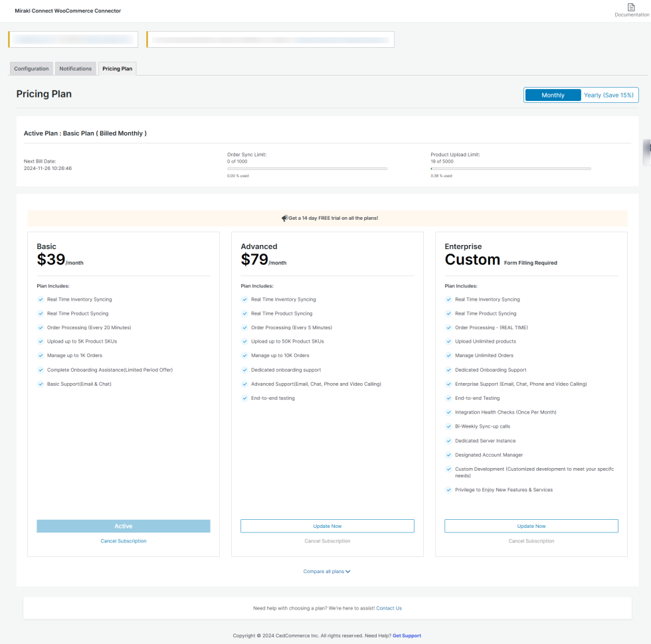Viewport: 651px width, 644px height.
Task: Click checkmark beside Upload up to 50K Product SKUs
Action: click(x=244, y=341)
